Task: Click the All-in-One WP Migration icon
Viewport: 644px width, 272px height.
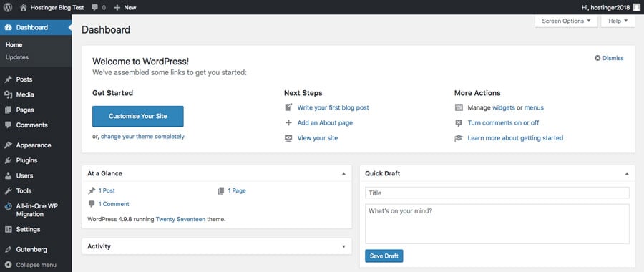Action: coord(8,206)
